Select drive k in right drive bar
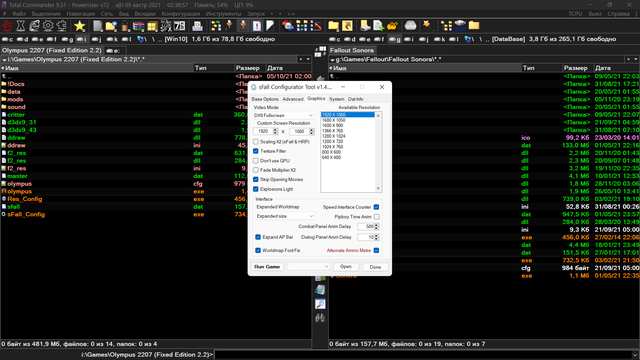The image size is (640, 360). pos(440,39)
